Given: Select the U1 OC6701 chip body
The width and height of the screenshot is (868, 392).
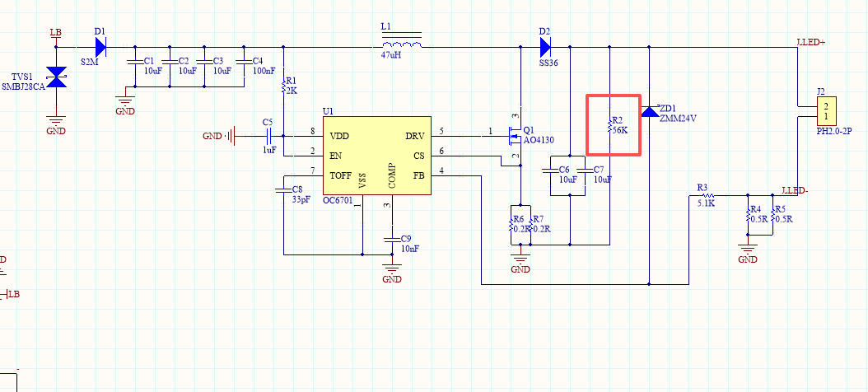Looking at the screenshot, I should coord(376,156).
